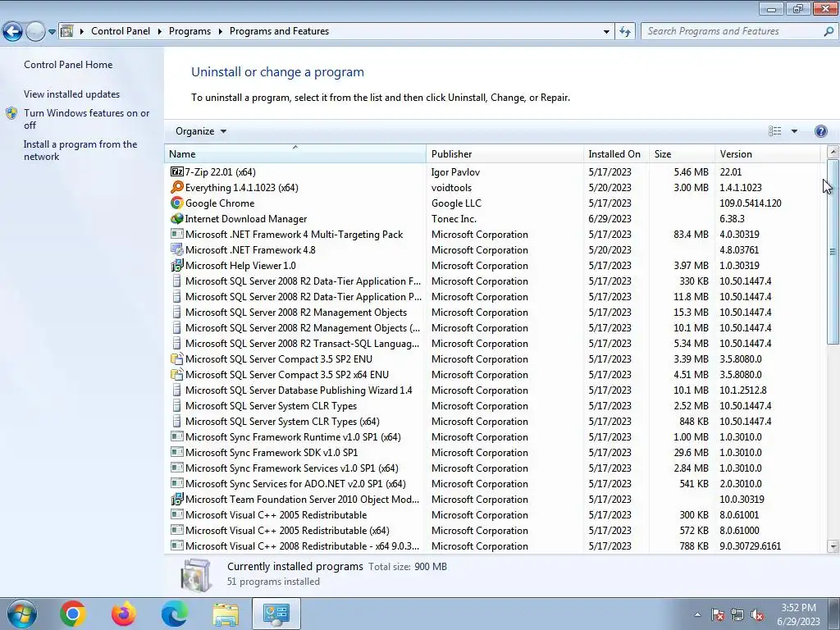Sort by the Installed On column header
Image resolution: width=840 pixels, height=630 pixels.
pos(617,153)
